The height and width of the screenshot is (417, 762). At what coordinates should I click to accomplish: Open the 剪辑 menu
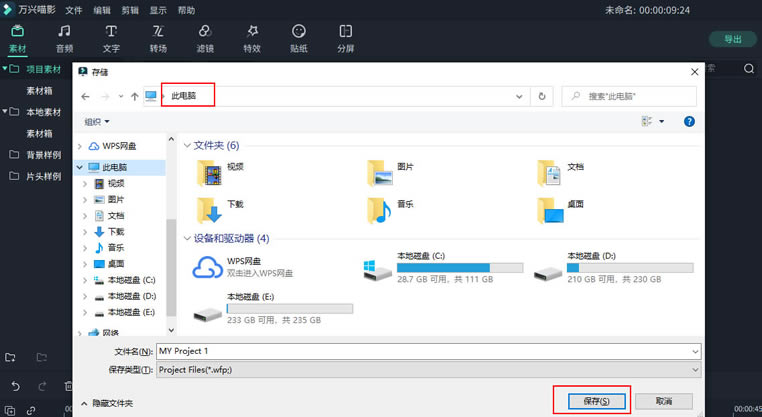(130, 10)
